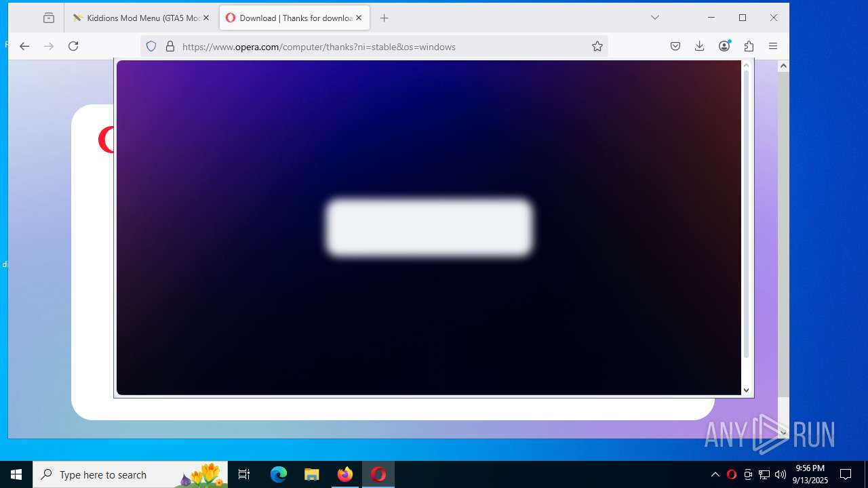Open the Firefox View recent browsing icon
Screen dimensions: 868x488
pyautogui.click(x=49, y=18)
